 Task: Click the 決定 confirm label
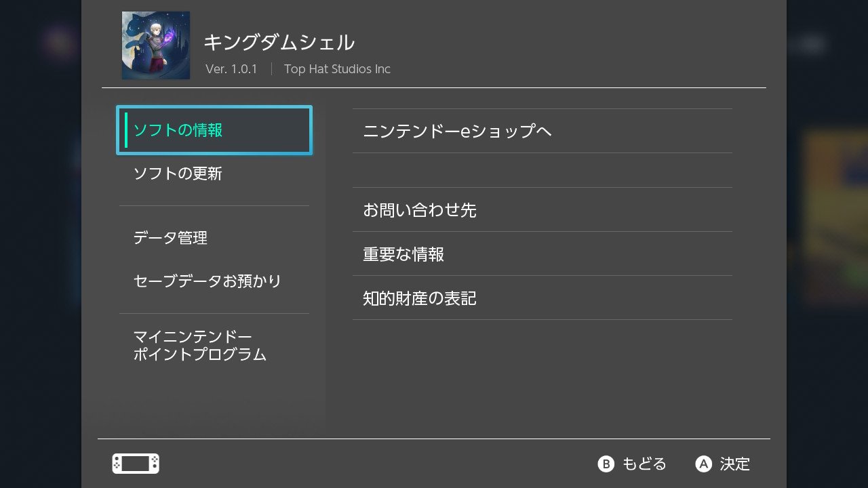(x=735, y=464)
